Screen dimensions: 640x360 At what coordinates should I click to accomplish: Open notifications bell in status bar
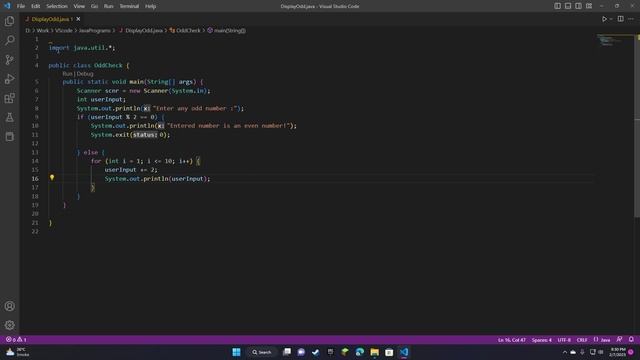tap(631, 340)
